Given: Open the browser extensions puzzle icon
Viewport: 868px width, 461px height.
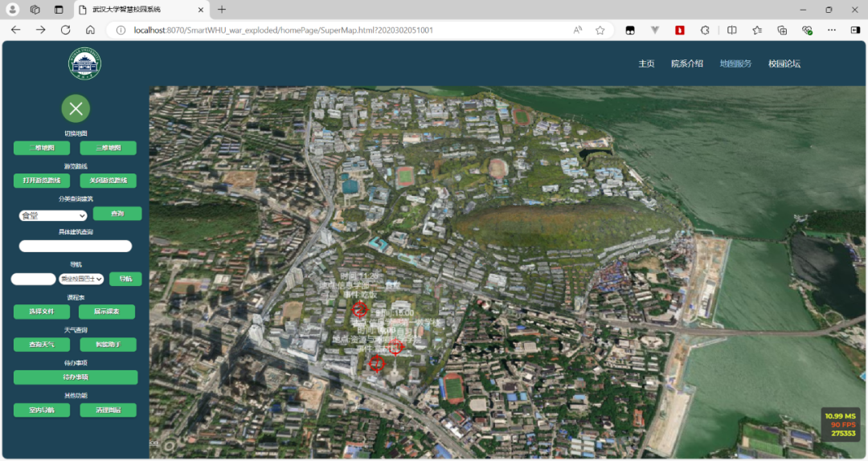Looking at the screenshot, I should (x=705, y=30).
